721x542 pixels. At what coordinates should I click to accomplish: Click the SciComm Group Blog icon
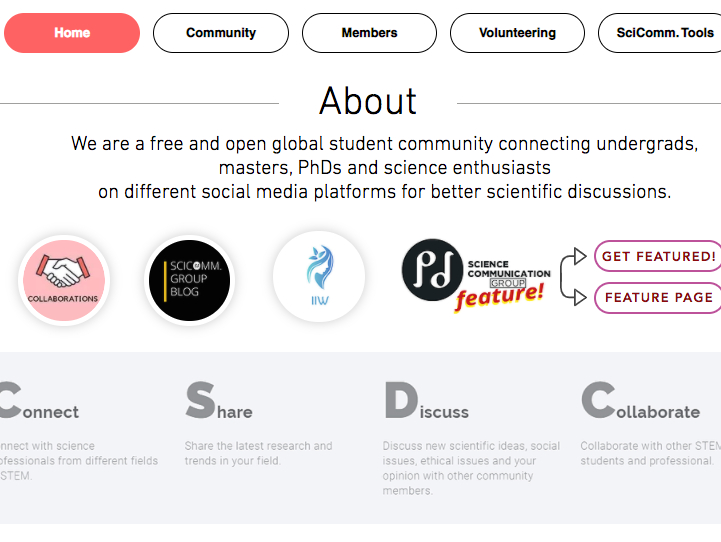[x=190, y=280]
